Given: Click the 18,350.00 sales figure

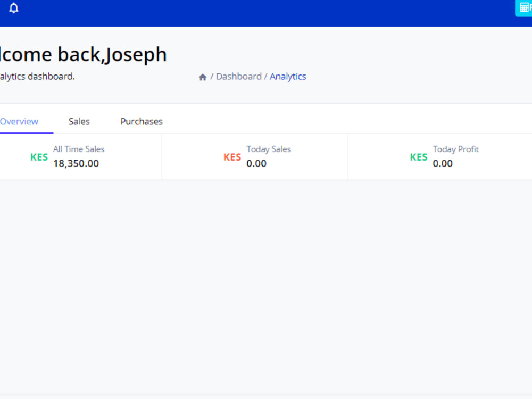Looking at the screenshot, I should click(x=76, y=163).
